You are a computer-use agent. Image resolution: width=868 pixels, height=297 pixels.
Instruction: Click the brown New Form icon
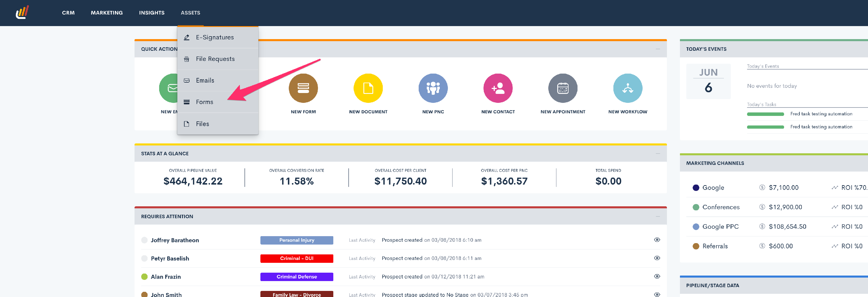[x=303, y=88]
